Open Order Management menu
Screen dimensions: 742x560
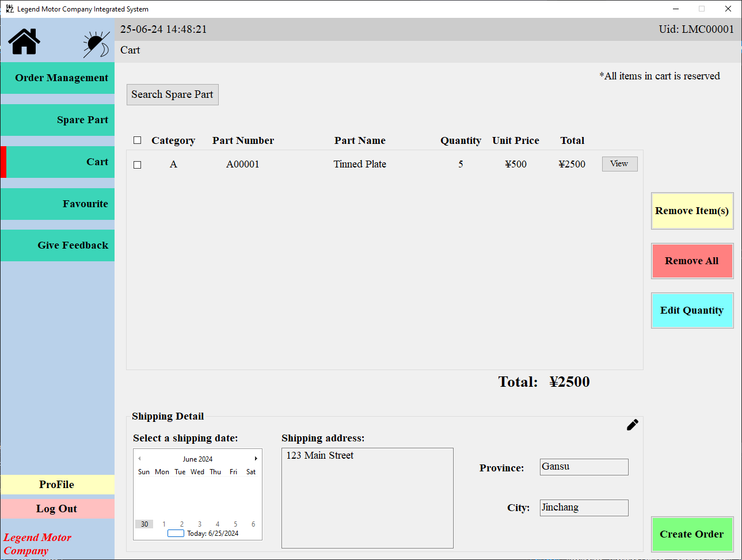[58, 78]
